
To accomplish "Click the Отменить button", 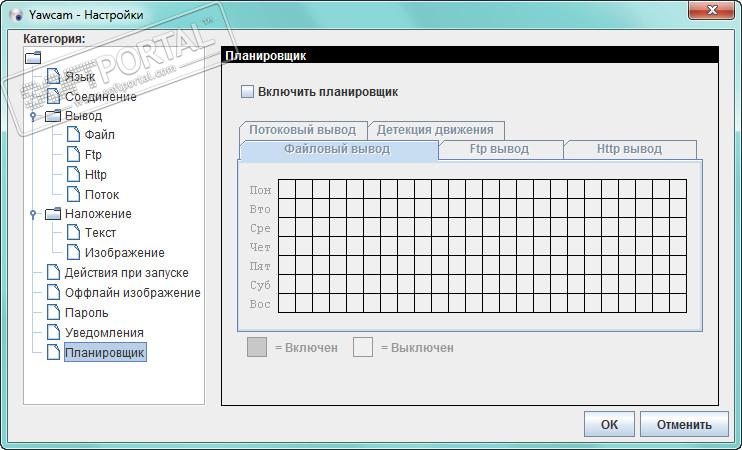I will pos(684,424).
